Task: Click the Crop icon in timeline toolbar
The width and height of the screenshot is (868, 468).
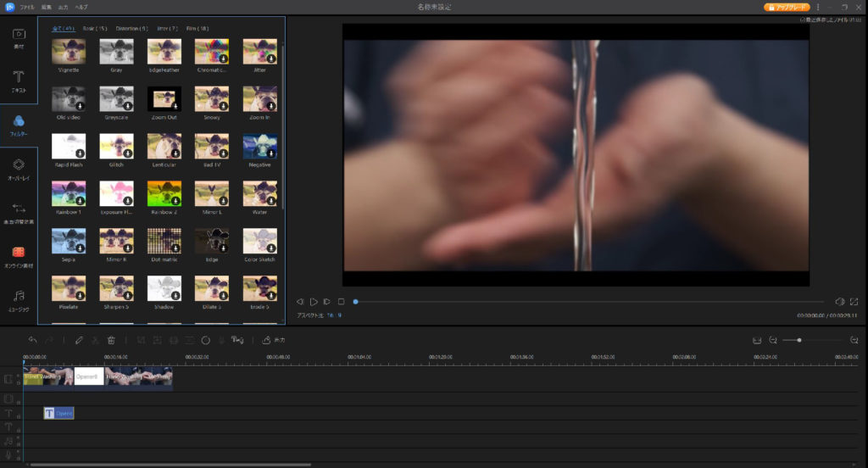Action: [142, 340]
